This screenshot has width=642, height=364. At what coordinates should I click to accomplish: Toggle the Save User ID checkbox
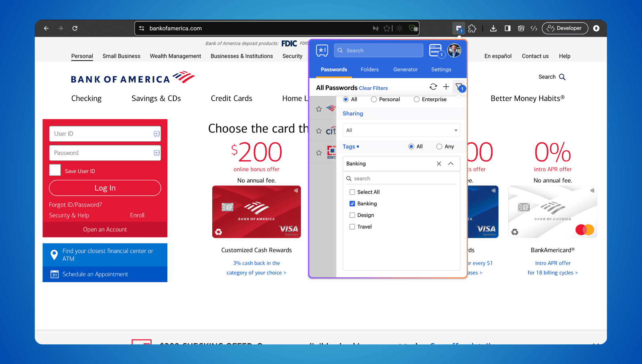[x=55, y=170]
